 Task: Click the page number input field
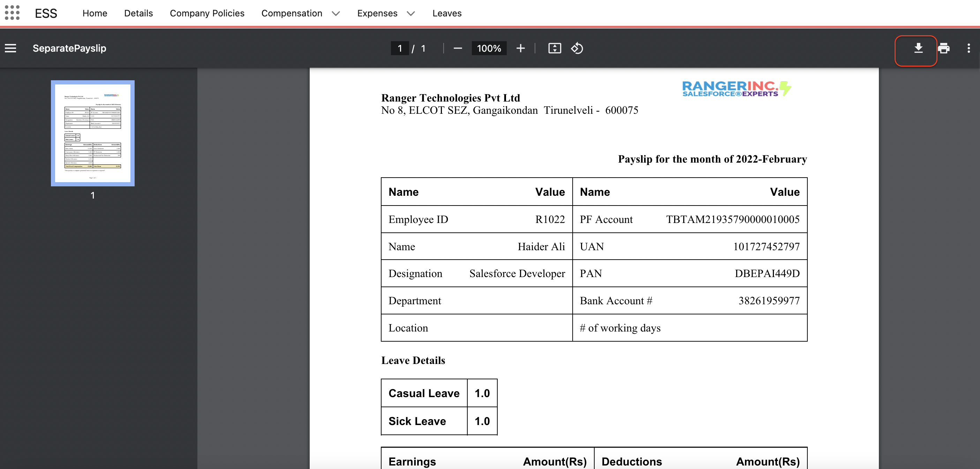399,49
